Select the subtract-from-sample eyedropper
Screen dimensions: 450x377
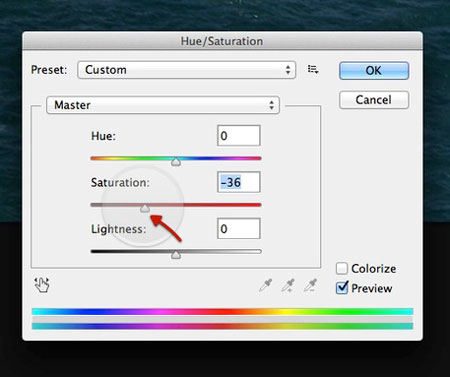[311, 285]
